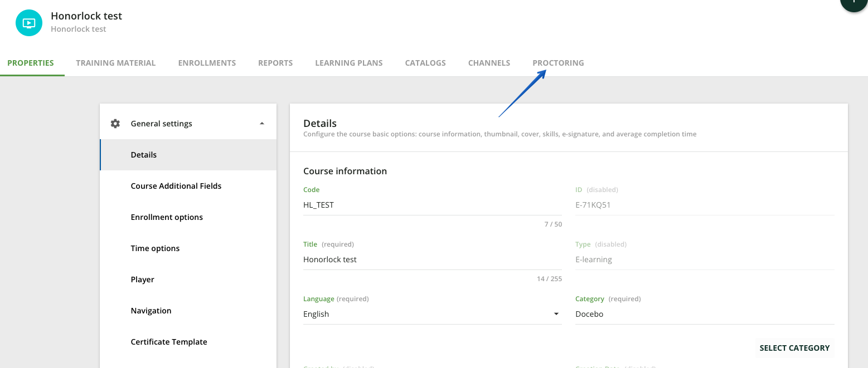The height and width of the screenshot is (368, 868).
Task: Click the General settings gear icon
Action: pyautogui.click(x=115, y=124)
